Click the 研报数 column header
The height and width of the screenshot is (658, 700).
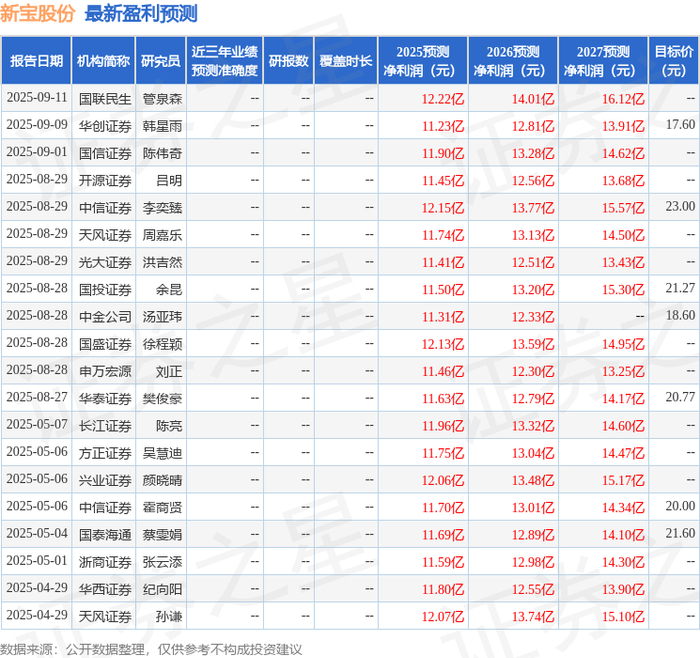[x=289, y=61]
